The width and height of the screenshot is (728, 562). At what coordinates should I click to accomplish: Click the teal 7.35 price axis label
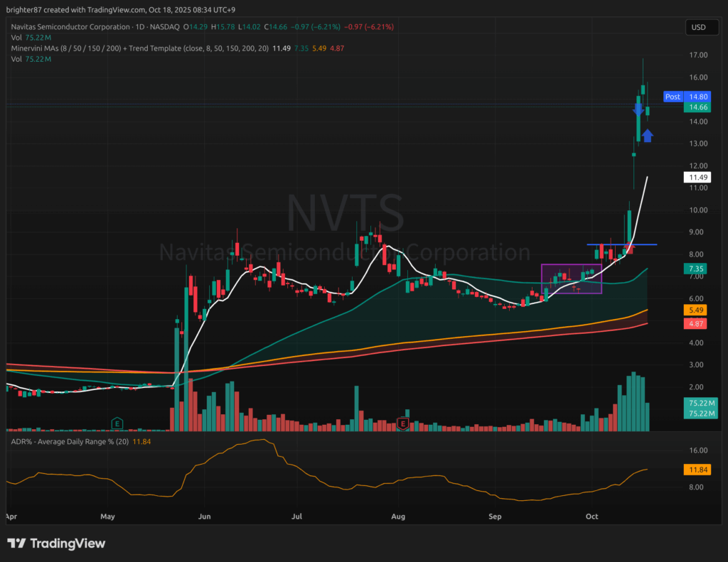click(694, 269)
